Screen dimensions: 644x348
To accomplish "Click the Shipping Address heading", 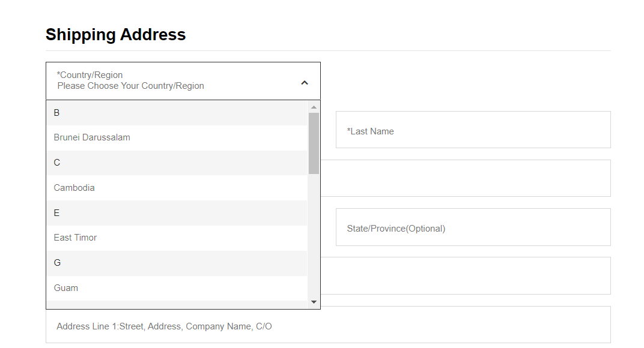I will pos(116,35).
